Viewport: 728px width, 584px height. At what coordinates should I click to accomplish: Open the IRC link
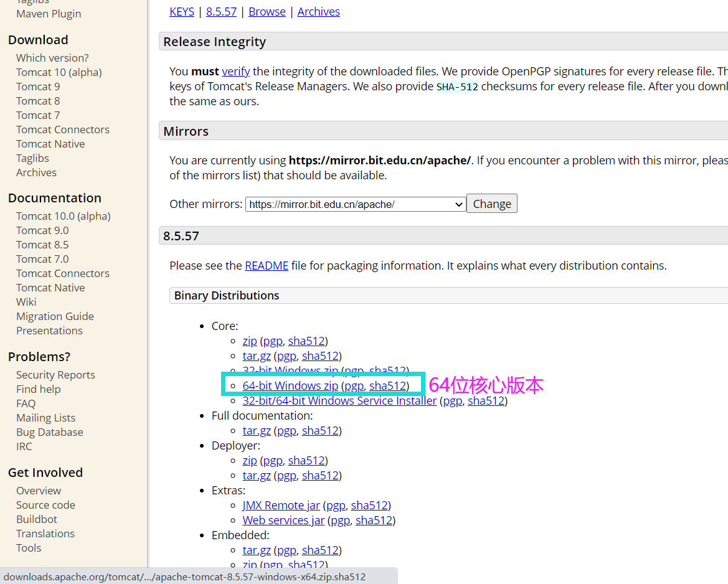(24, 446)
